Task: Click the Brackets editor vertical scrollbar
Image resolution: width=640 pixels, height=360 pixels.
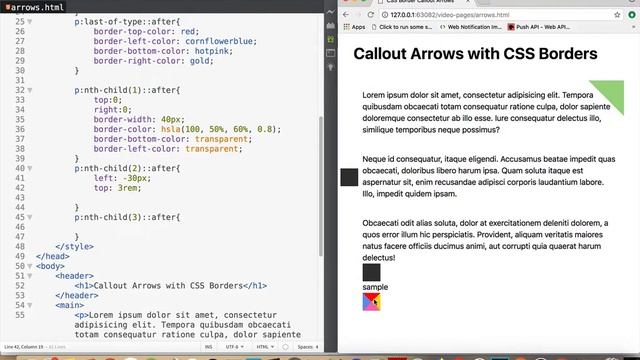Action: click(321, 186)
